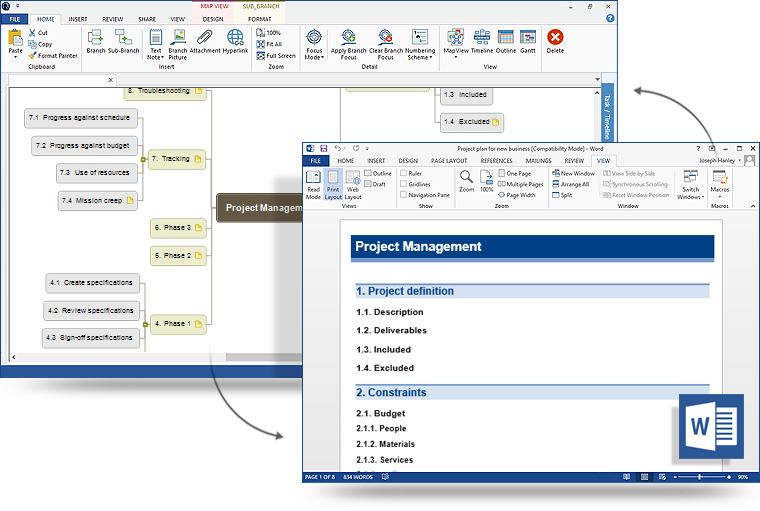
Task: Add an Attachment to the branch
Action: pyautogui.click(x=205, y=41)
